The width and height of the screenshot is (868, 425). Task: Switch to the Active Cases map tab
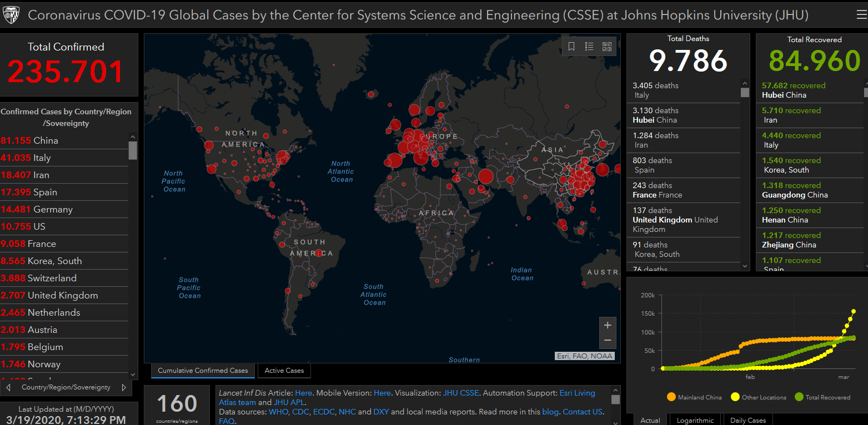[x=284, y=371]
